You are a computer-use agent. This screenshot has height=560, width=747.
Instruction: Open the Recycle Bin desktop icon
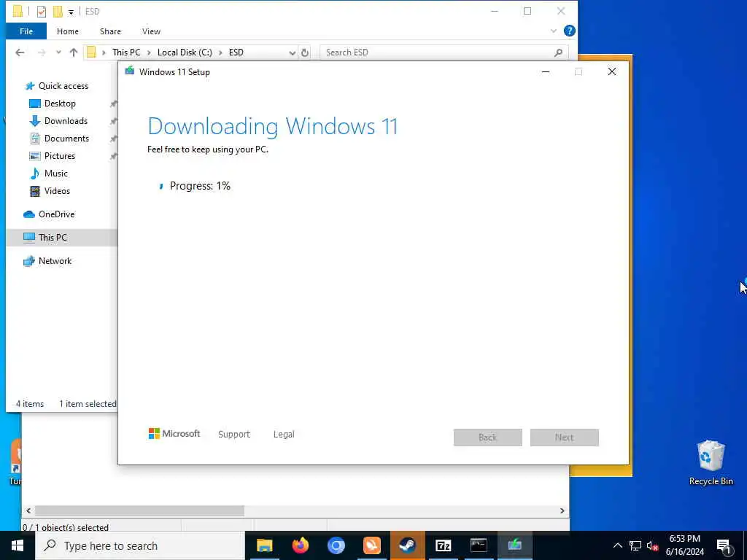[711, 462]
